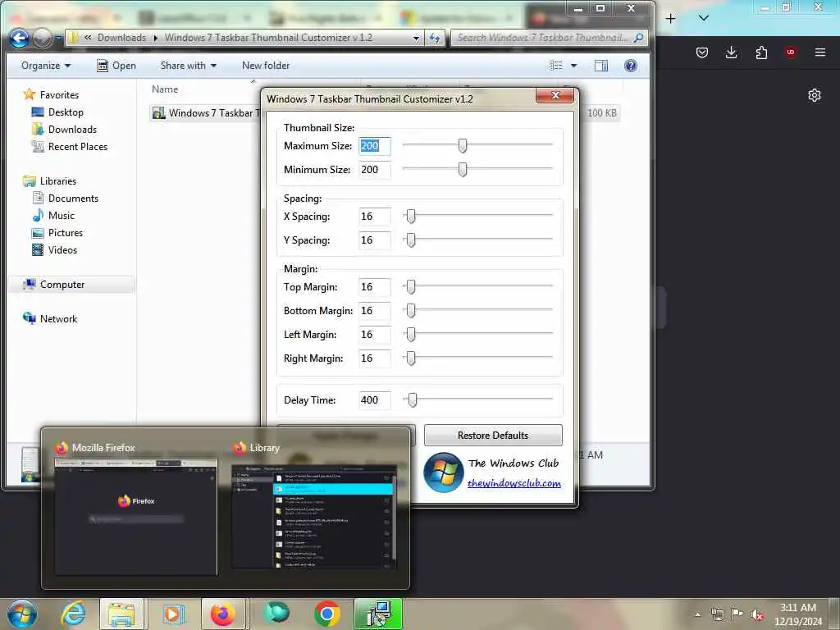The image size is (840, 630).
Task: Click the Top Margin slider handle
Action: (410, 286)
